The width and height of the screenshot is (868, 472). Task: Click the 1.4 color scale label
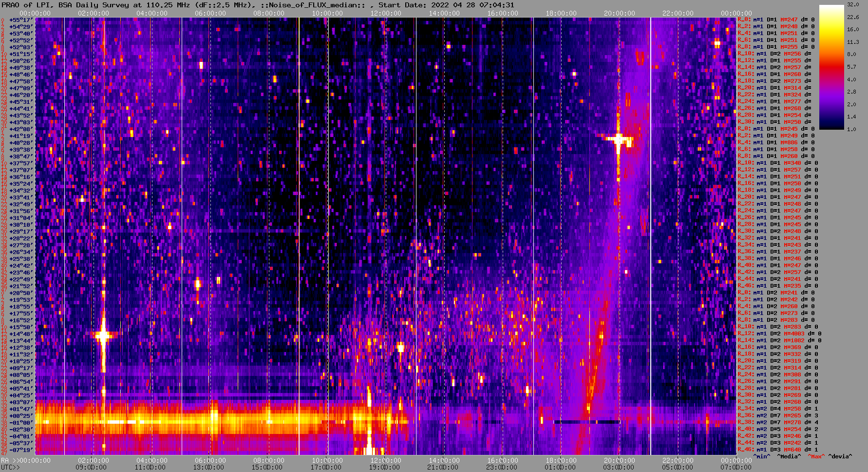(851, 117)
